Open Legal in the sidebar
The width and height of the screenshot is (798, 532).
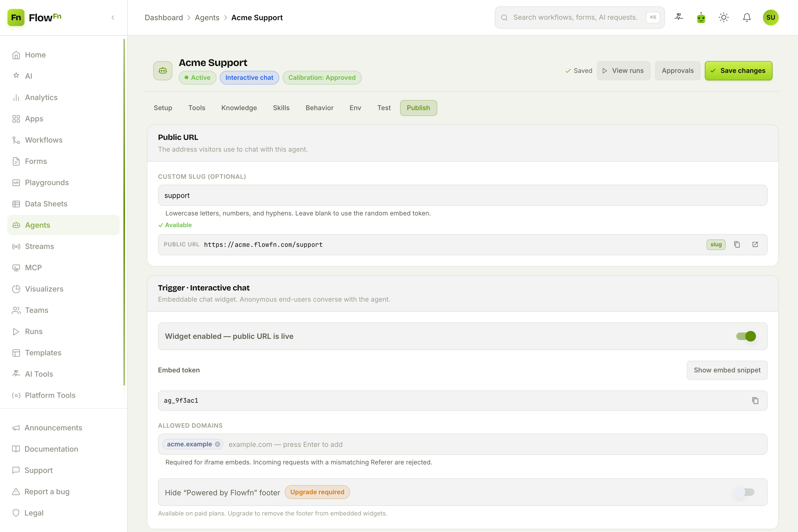(x=64, y=513)
